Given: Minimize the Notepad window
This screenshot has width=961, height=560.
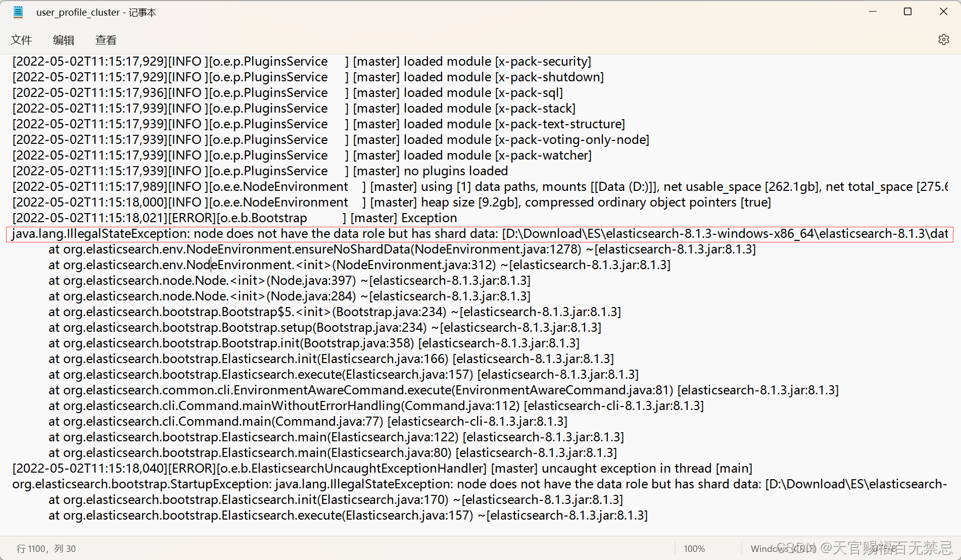Looking at the screenshot, I should tap(873, 12).
